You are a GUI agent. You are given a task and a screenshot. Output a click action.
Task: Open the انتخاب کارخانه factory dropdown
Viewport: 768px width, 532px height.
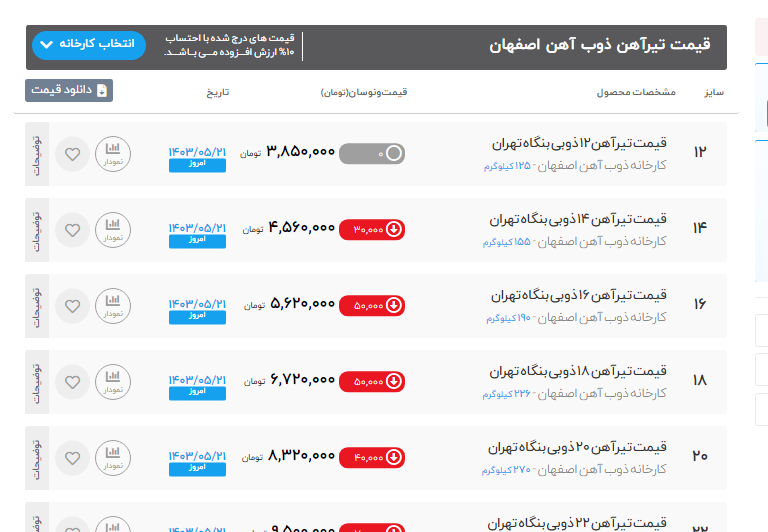(88, 45)
